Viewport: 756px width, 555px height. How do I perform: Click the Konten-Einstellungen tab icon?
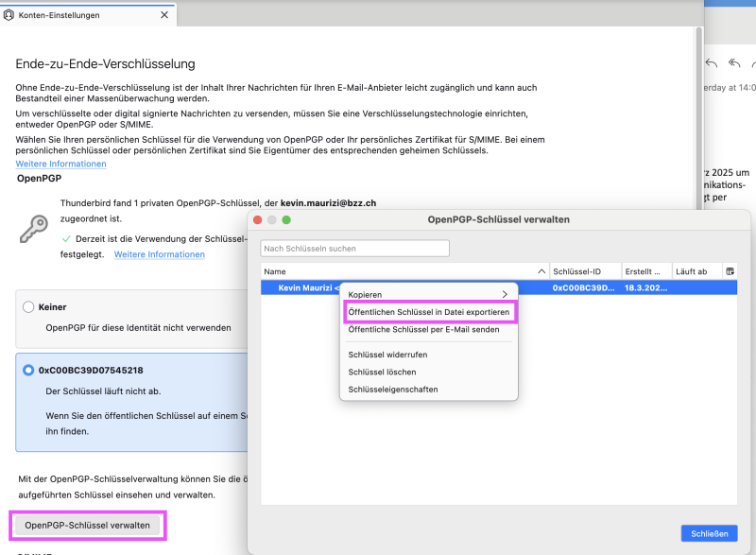point(9,15)
